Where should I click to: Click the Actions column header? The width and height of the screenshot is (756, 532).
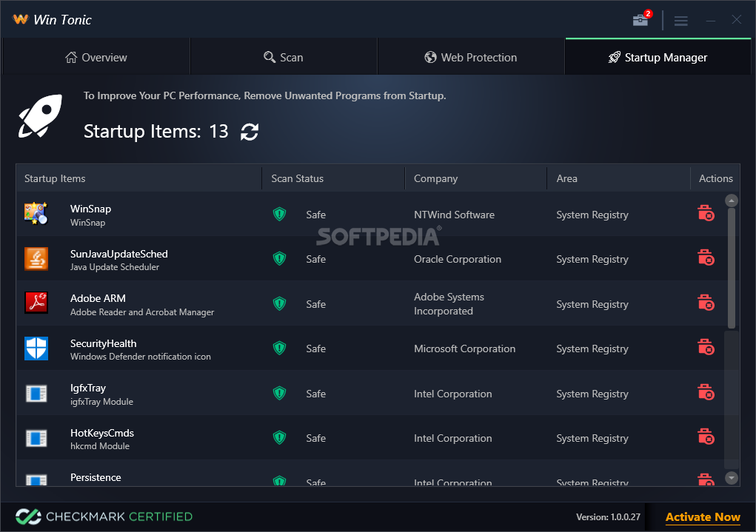point(715,178)
